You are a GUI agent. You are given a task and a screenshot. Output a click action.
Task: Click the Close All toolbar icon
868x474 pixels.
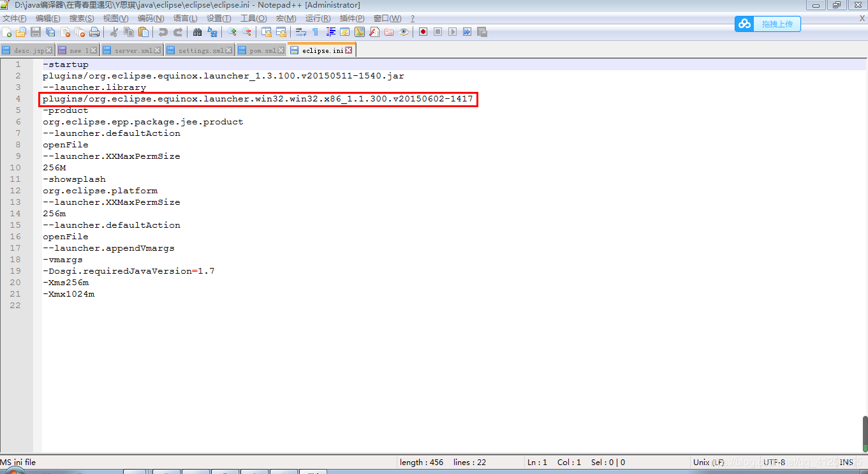point(80,32)
